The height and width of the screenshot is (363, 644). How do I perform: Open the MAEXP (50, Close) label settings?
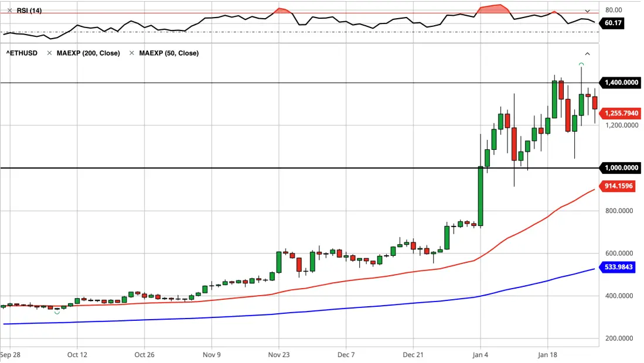[x=169, y=53]
